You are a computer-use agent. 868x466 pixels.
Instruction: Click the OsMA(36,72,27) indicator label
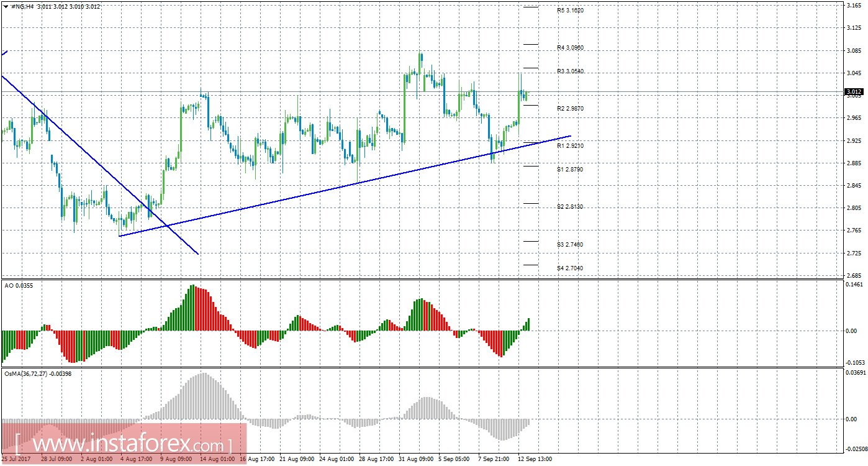click(x=38, y=374)
